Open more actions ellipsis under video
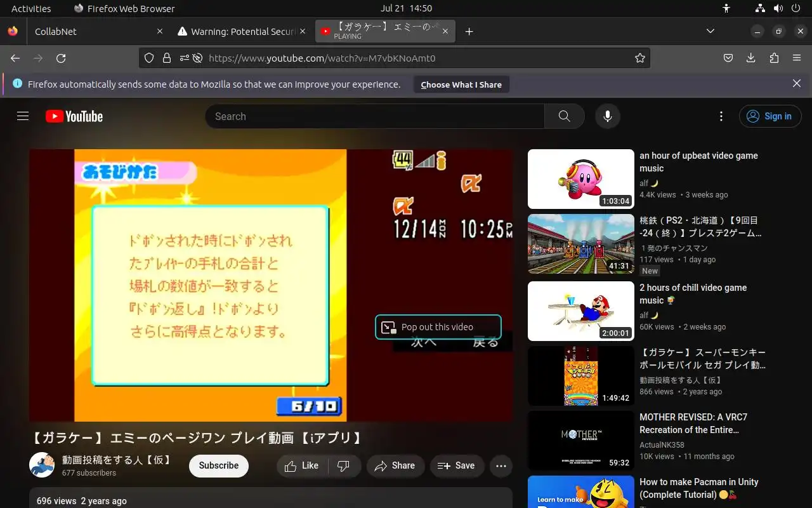Viewport: 812px width, 508px height. coord(501,466)
